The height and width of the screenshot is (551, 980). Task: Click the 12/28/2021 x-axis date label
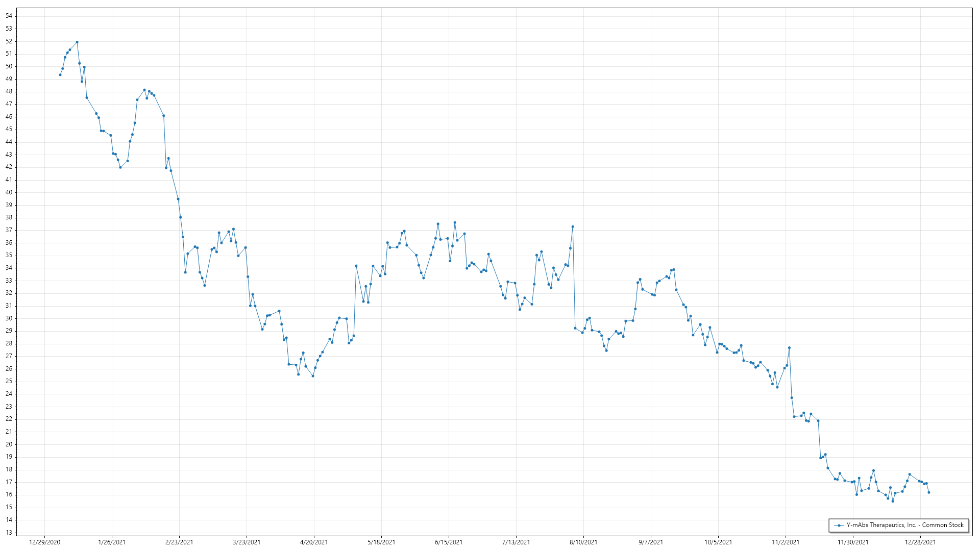click(920, 542)
